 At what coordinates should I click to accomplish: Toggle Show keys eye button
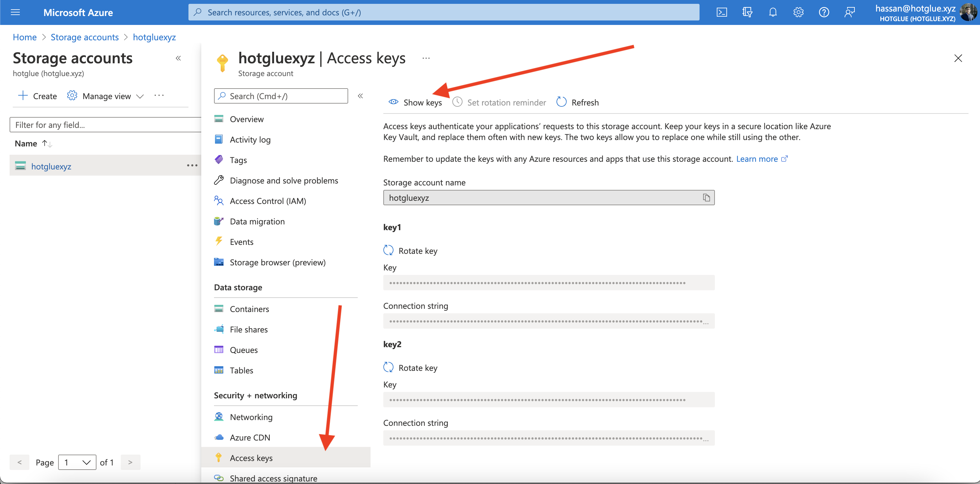(x=415, y=102)
